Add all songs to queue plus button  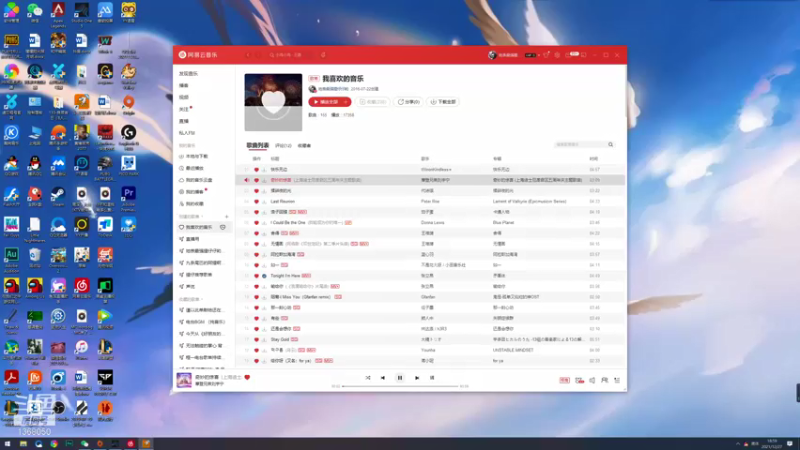[345, 102]
